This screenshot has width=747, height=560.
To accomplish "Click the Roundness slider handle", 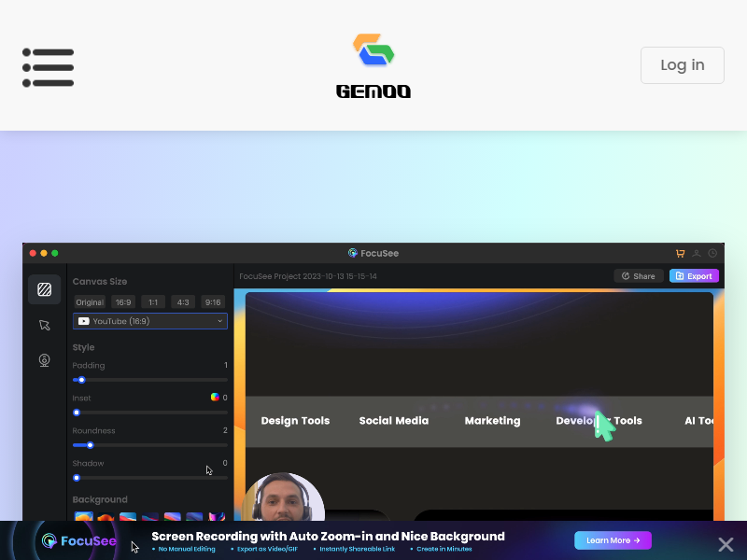I will [90, 445].
